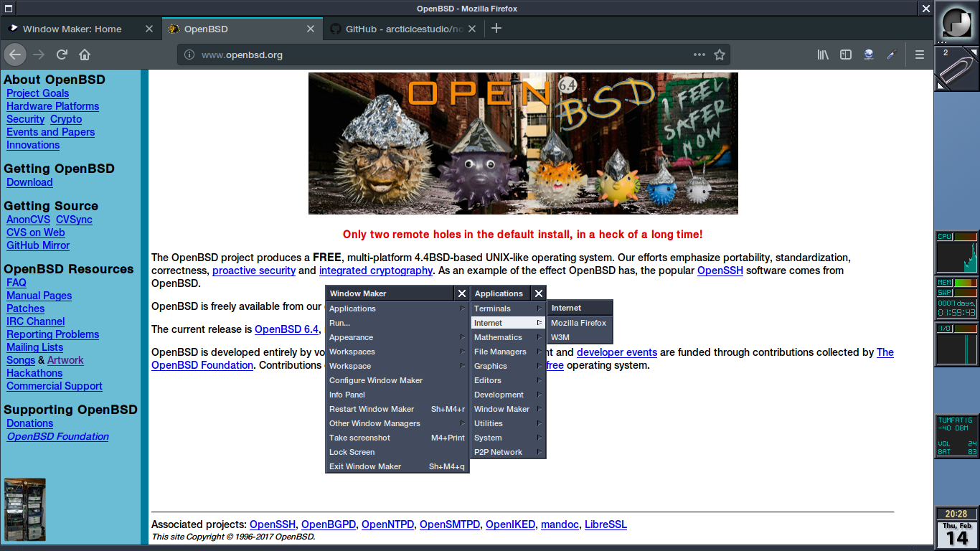Open page actions three-dot menu
980x551 pixels.
coord(699,55)
